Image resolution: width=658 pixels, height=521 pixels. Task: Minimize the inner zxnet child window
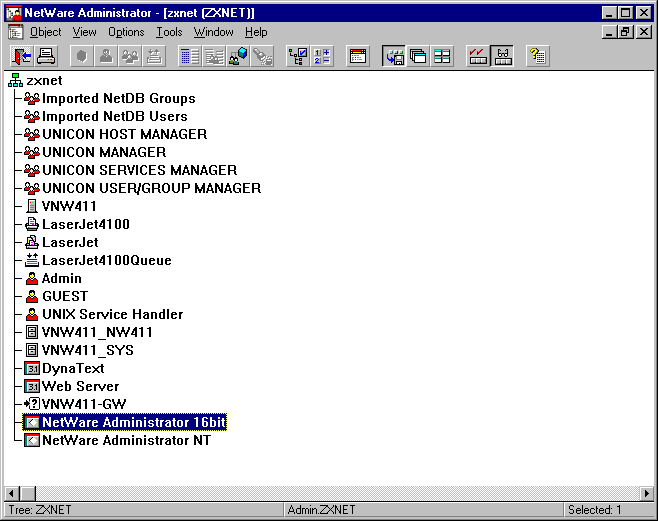click(x=609, y=32)
